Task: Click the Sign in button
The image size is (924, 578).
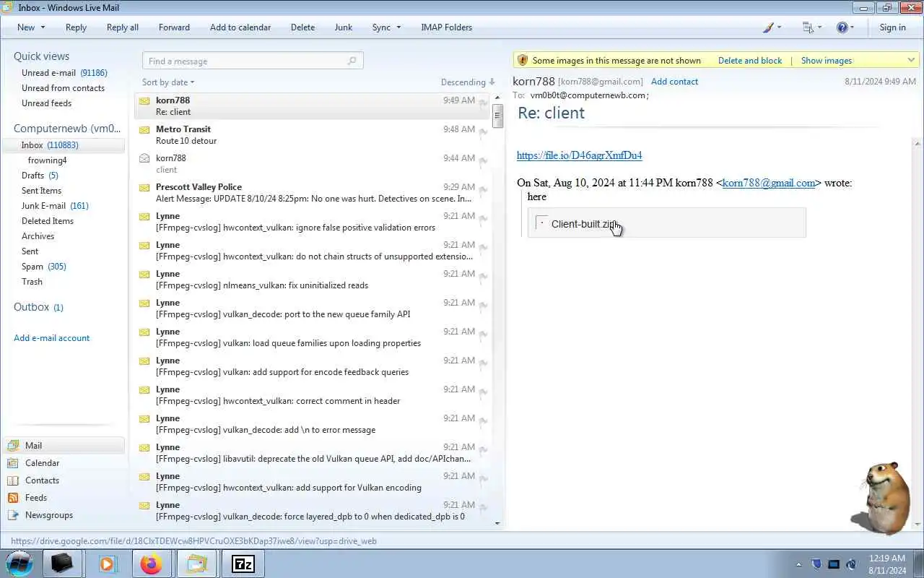Action: pyautogui.click(x=892, y=27)
